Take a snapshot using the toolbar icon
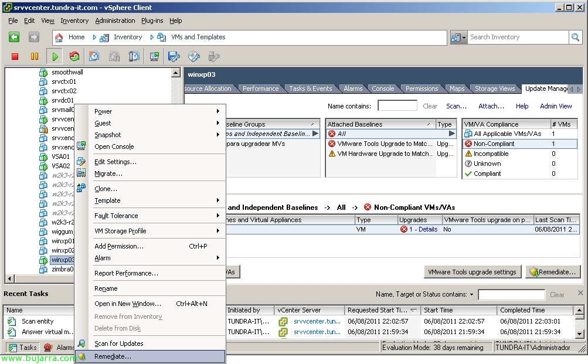The image size is (588, 364). [94, 56]
